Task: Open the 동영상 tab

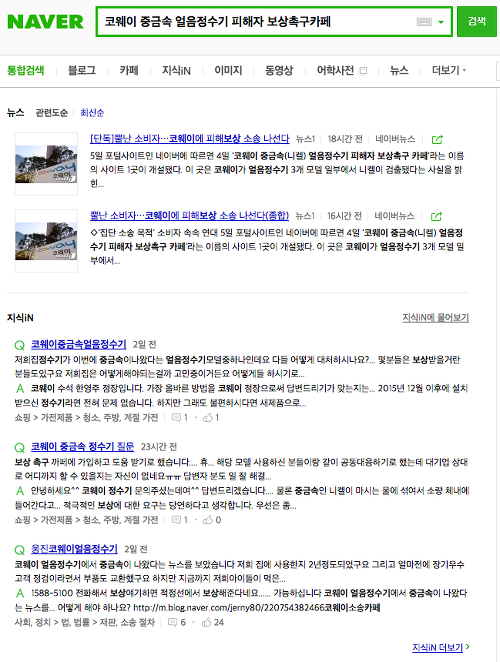Action: coord(279,71)
